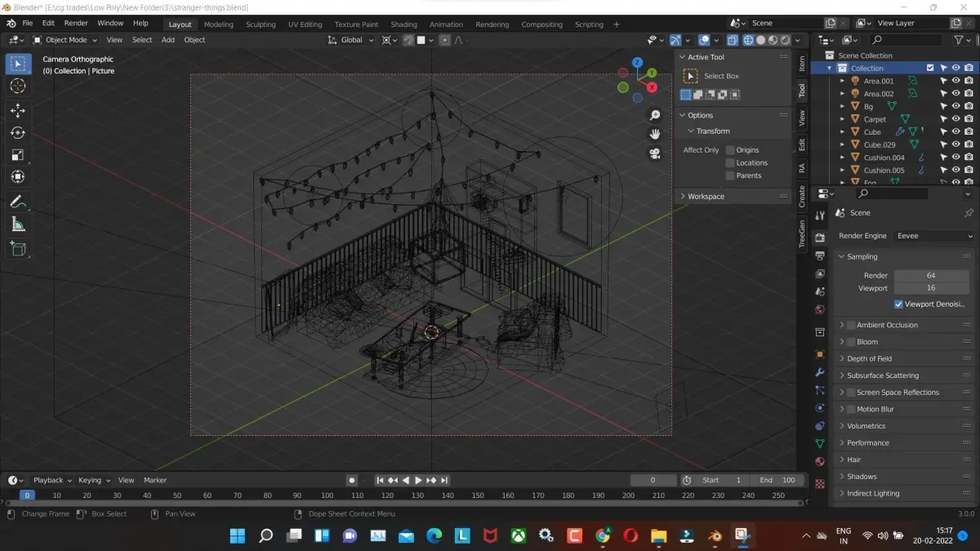This screenshot has height=551, width=980.
Task: Hide Carpet object with eye icon
Action: (x=955, y=119)
